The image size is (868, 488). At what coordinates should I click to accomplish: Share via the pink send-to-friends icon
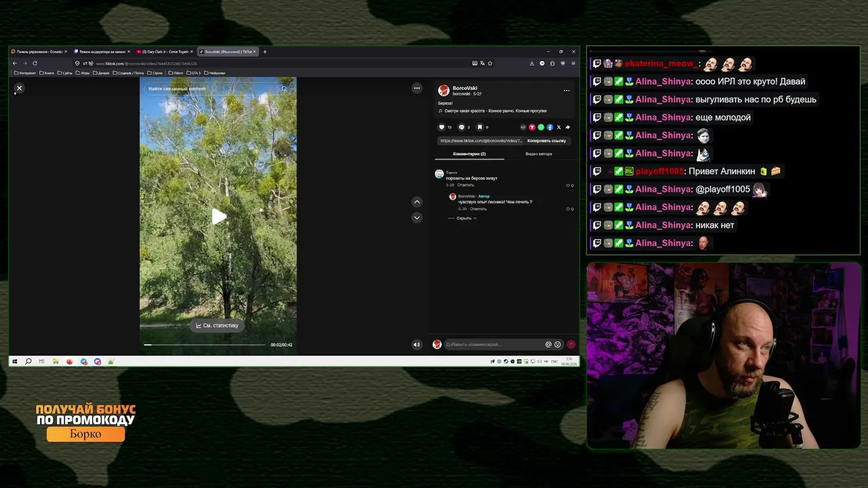tap(532, 127)
